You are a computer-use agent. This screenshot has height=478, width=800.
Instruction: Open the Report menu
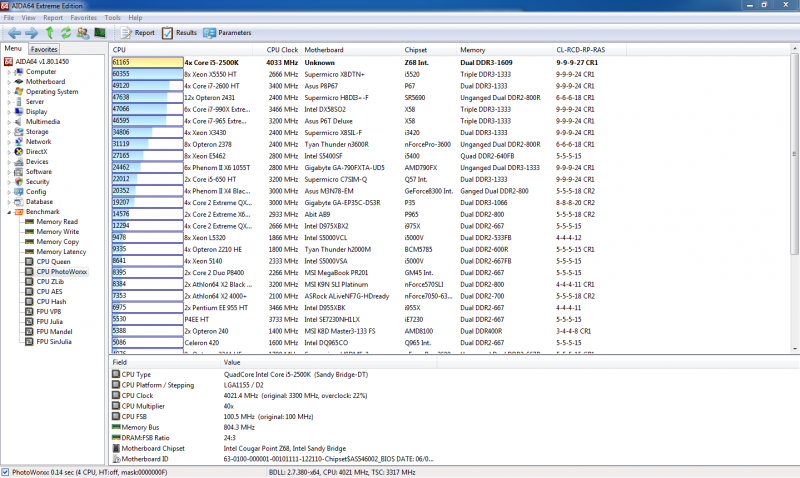point(53,18)
